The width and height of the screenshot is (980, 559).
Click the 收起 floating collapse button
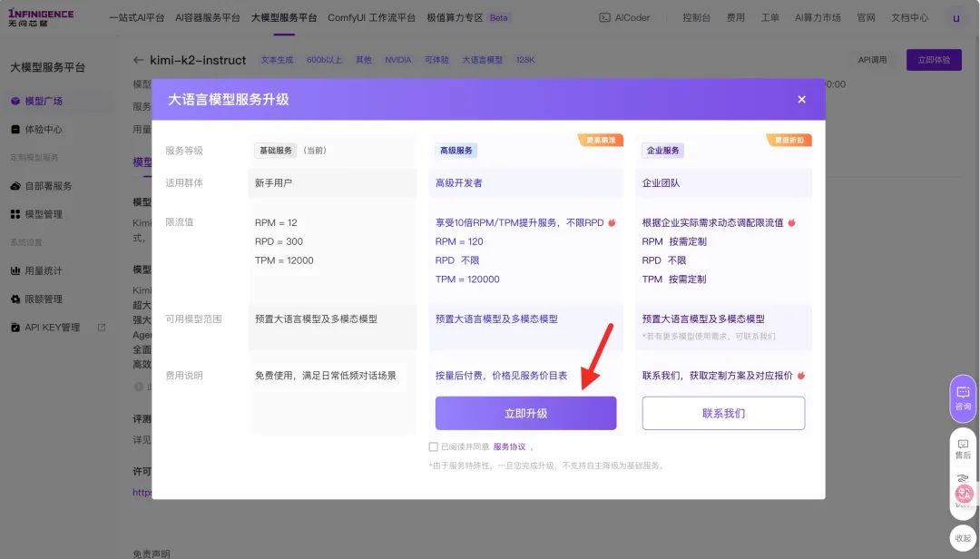pos(963,538)
